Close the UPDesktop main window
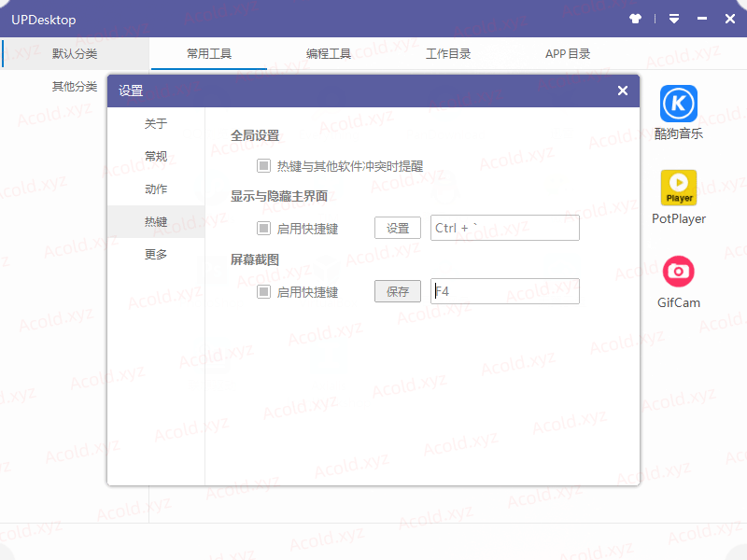 pyautogui.click(x=730, y=19)
